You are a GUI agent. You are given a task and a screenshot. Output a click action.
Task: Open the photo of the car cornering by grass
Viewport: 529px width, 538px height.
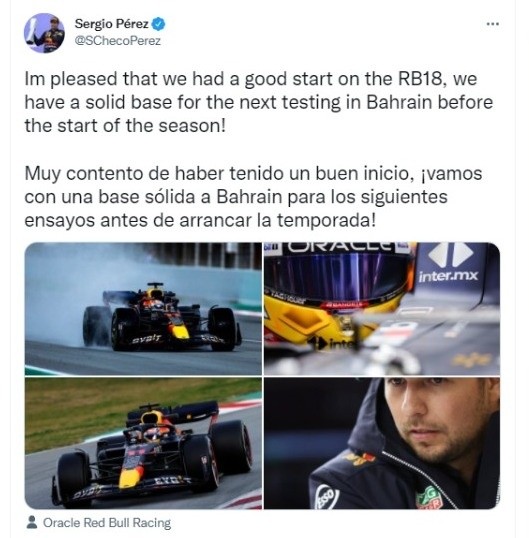tap(143, 443)
